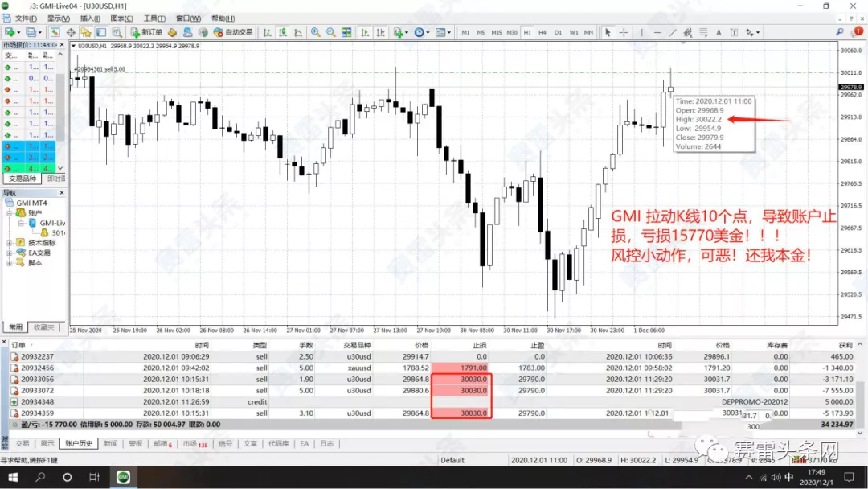868x489 pixels.
Task: Collapse the GMI-Liv account server node
Action: pyautogui.click(x=21, y=223)
